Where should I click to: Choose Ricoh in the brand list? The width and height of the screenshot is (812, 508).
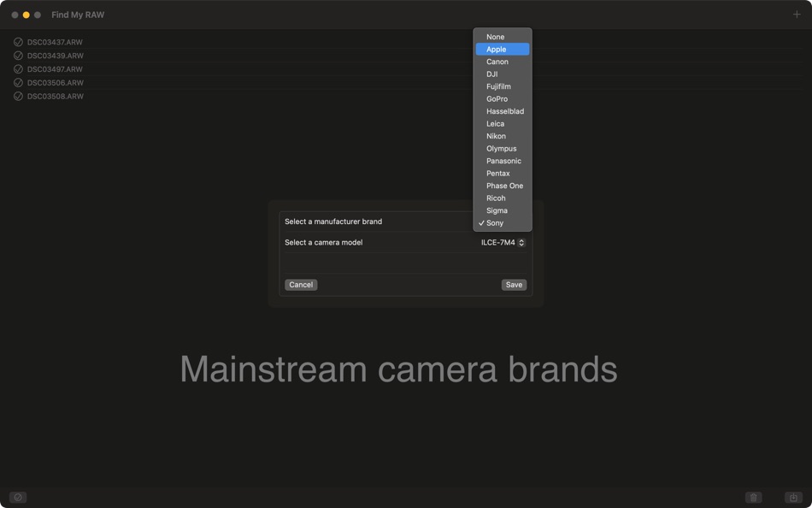tap(503, 198)
